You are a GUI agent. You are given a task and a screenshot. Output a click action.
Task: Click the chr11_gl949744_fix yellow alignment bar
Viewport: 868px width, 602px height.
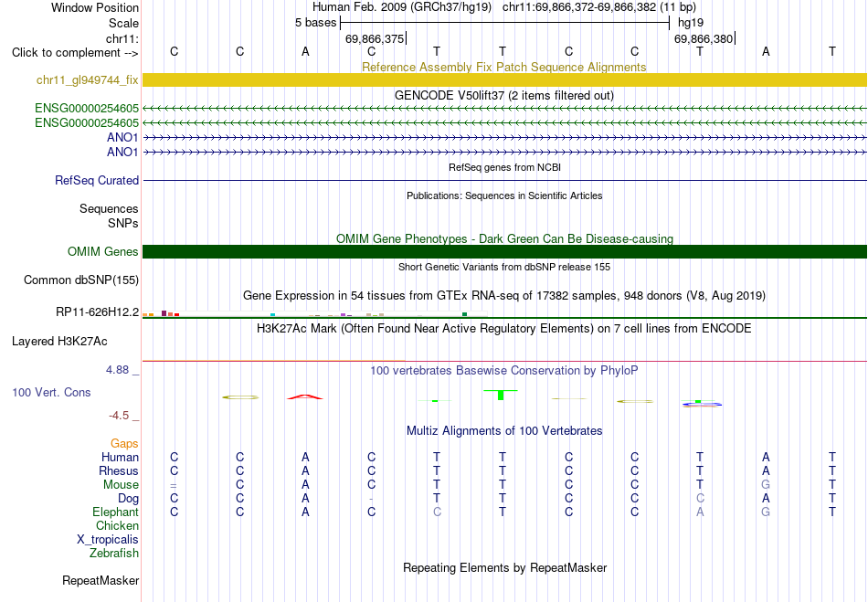tap(504, 80)
